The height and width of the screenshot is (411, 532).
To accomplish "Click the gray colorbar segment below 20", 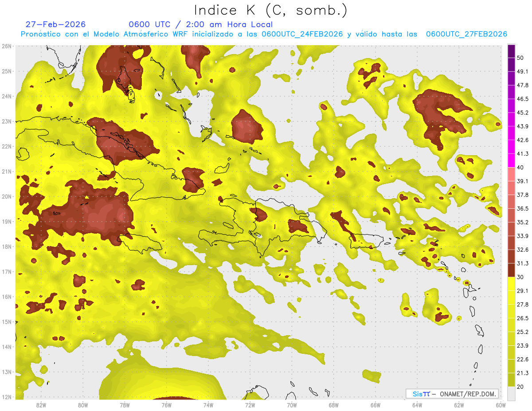I will (511, 393).
